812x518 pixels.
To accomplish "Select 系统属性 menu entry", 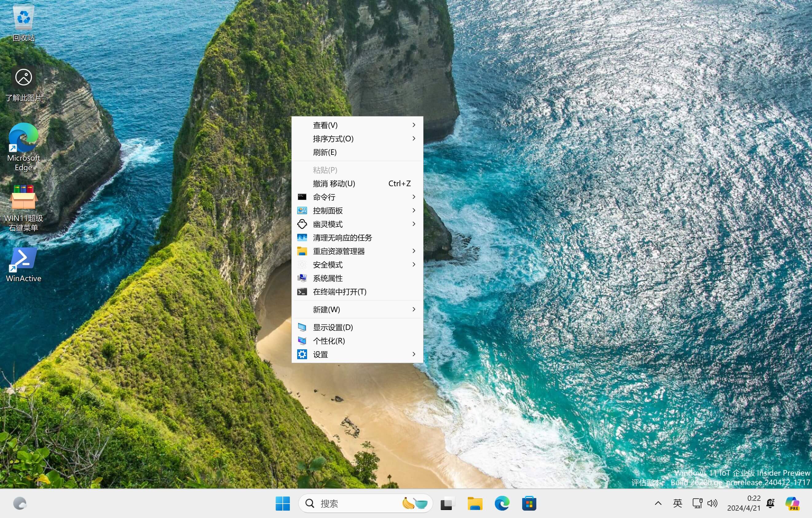I will (x=357, y=278).
